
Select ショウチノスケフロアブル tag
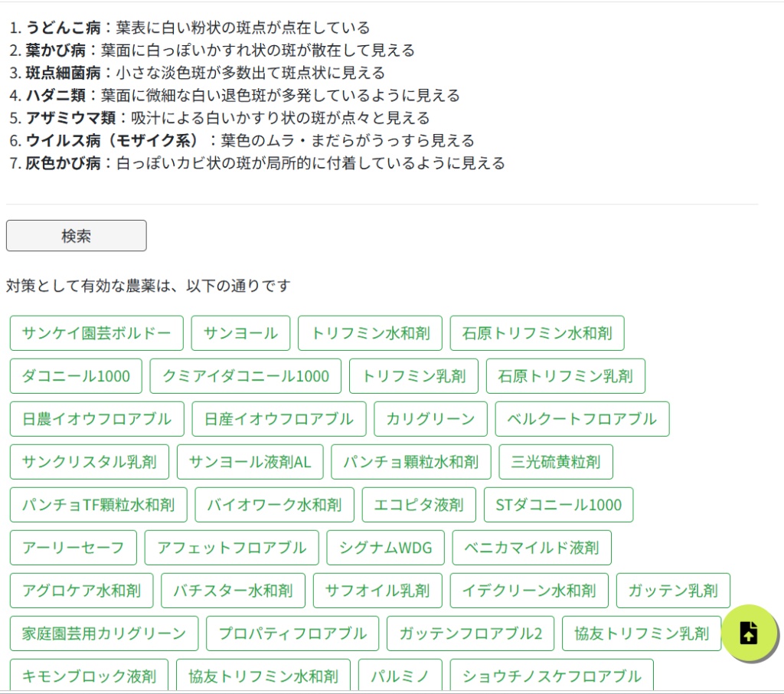point(551,676)
